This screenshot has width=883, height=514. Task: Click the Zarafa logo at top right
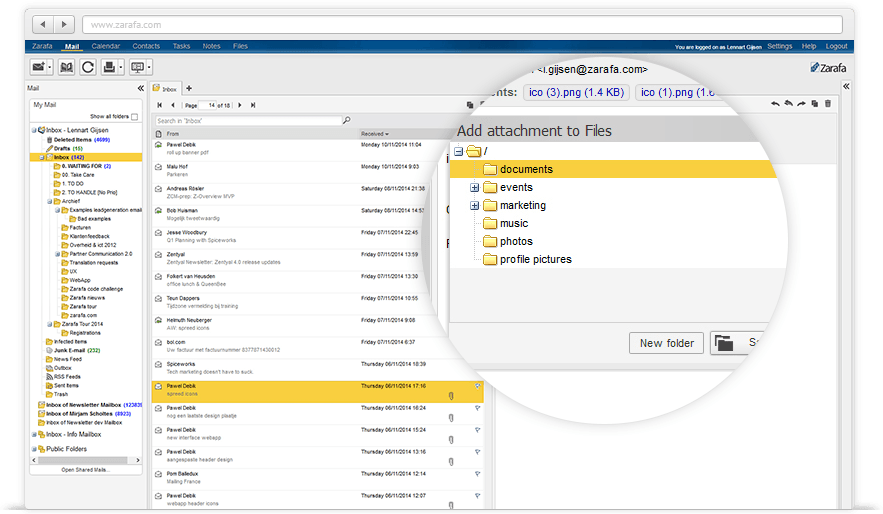tap(828, 68)
